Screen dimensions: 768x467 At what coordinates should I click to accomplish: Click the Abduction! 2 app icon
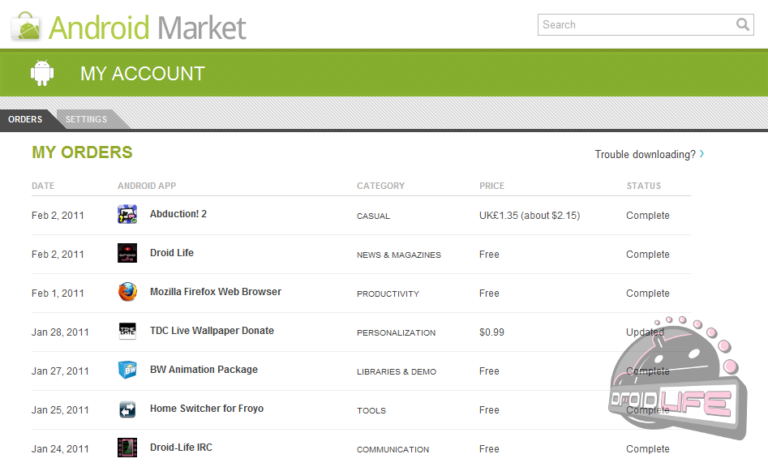pyautogui.click(x=127, y=214)
